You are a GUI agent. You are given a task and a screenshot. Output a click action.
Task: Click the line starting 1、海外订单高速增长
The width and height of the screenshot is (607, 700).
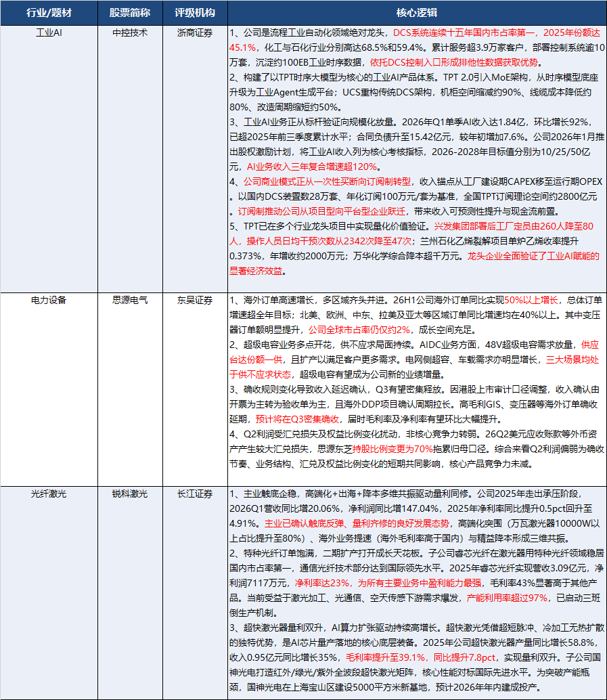(416, 300)
